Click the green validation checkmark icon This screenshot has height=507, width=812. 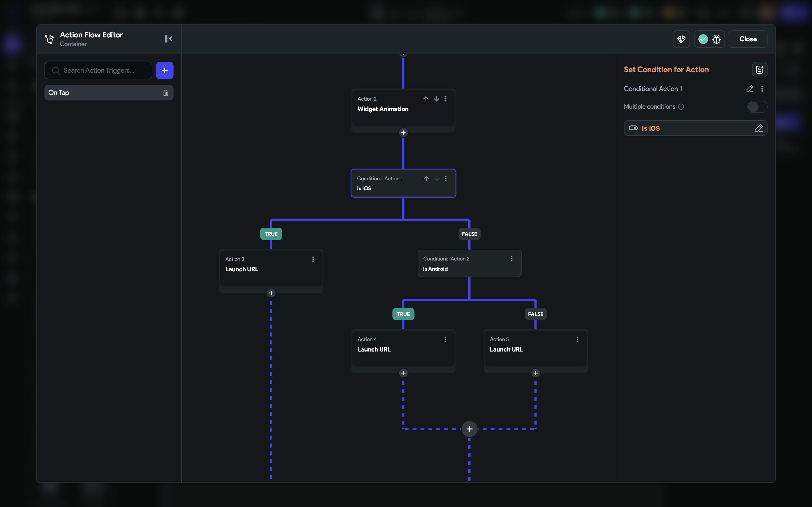tap(703, 39)
